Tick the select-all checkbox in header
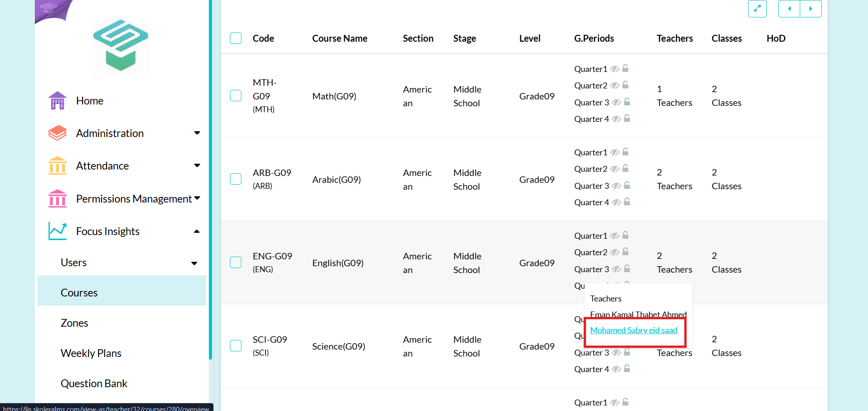 point(235,38)
